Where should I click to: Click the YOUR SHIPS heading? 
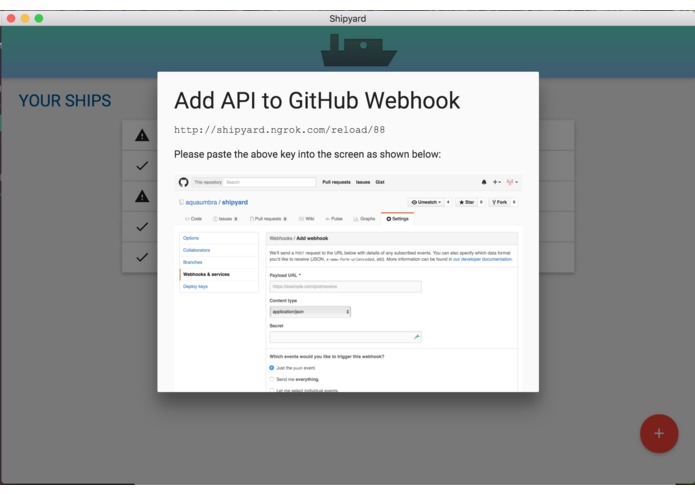[65, 101]
